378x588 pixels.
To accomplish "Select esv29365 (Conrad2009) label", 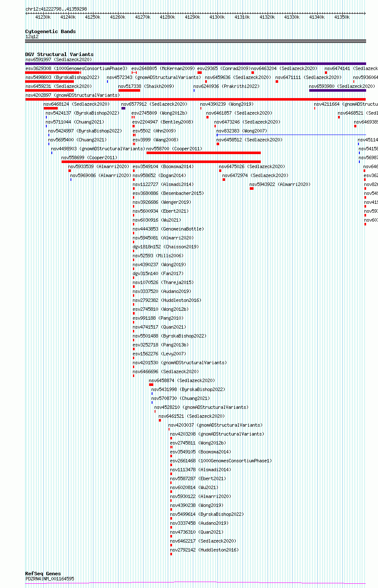I will point(224,68).
